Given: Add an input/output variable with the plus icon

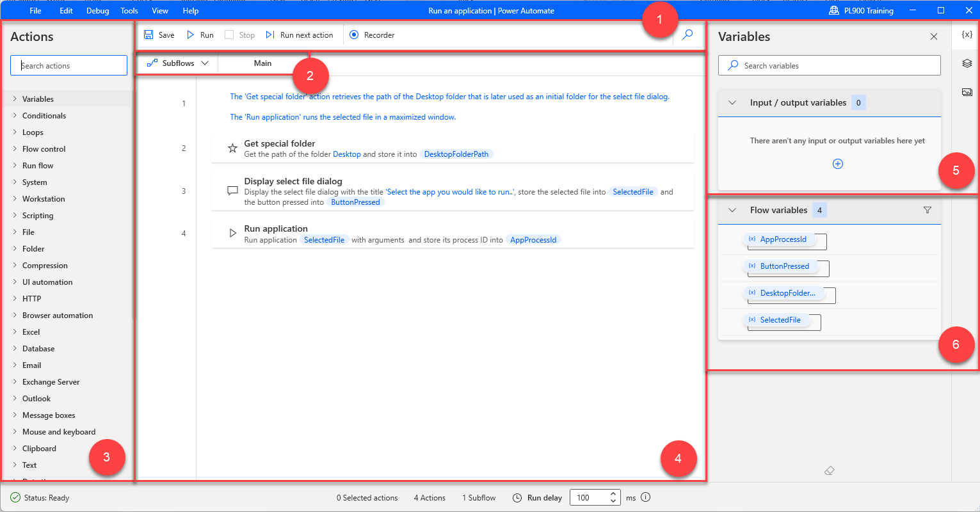Looking at the screenshot, I should coord(837,164).
